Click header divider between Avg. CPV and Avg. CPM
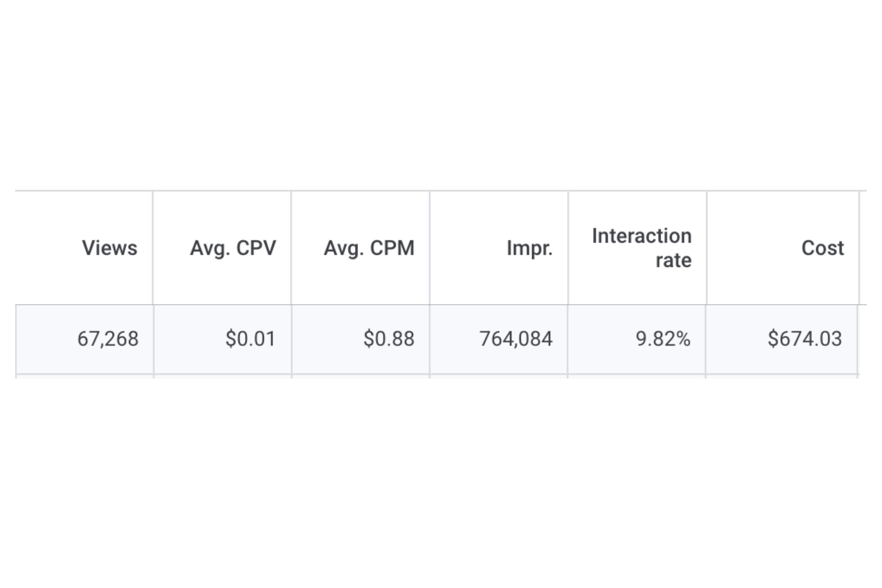The height and width of the screenshot is (588, 882). (291, 248)
